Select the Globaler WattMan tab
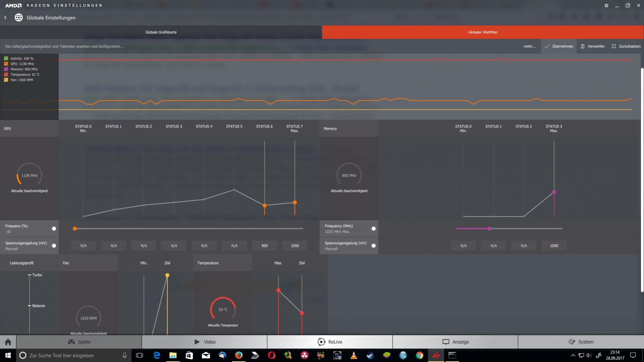The height and width of the screenshot is (362, 644). click(483, 32)
